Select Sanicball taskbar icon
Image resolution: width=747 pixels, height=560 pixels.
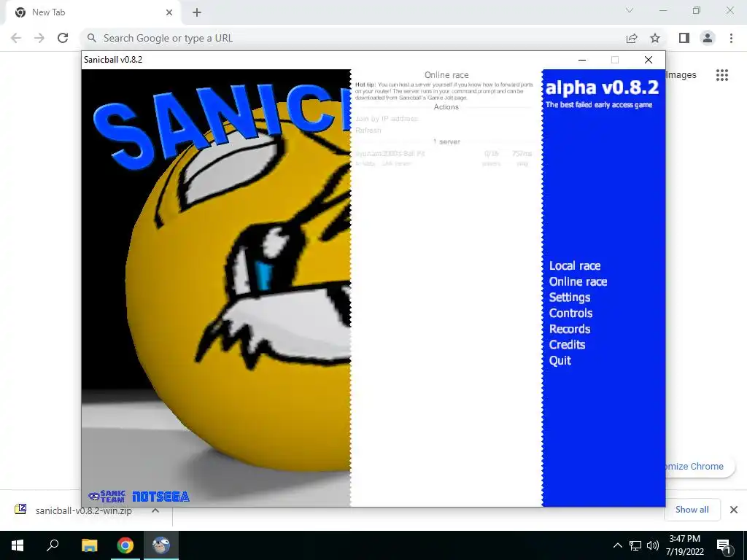tap(161, 545)
